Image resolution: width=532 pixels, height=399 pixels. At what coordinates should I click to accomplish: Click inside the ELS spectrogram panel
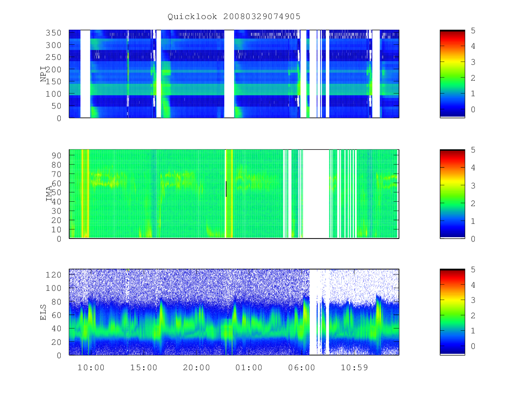(x=234, y=312)
